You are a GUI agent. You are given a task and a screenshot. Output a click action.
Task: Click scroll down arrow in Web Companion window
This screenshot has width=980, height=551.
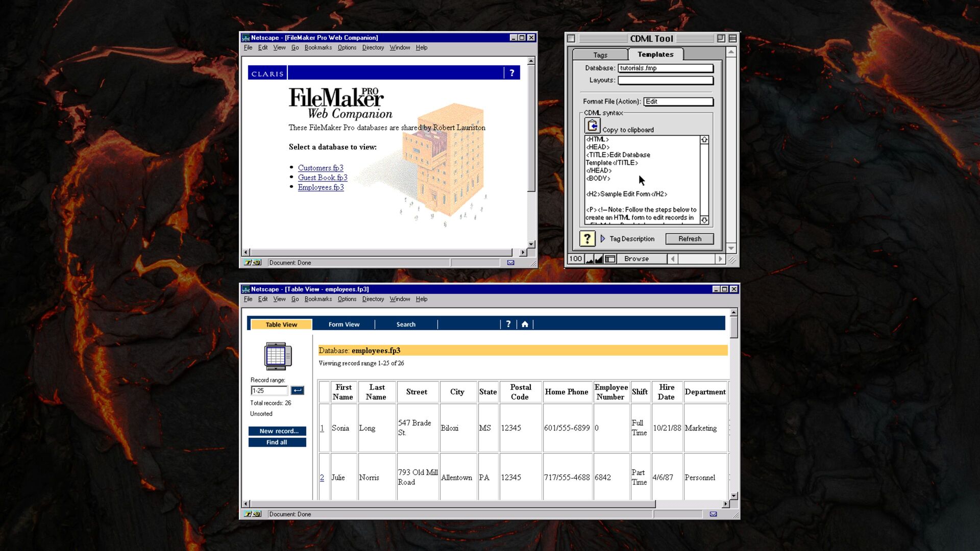[x=531, y=244]
